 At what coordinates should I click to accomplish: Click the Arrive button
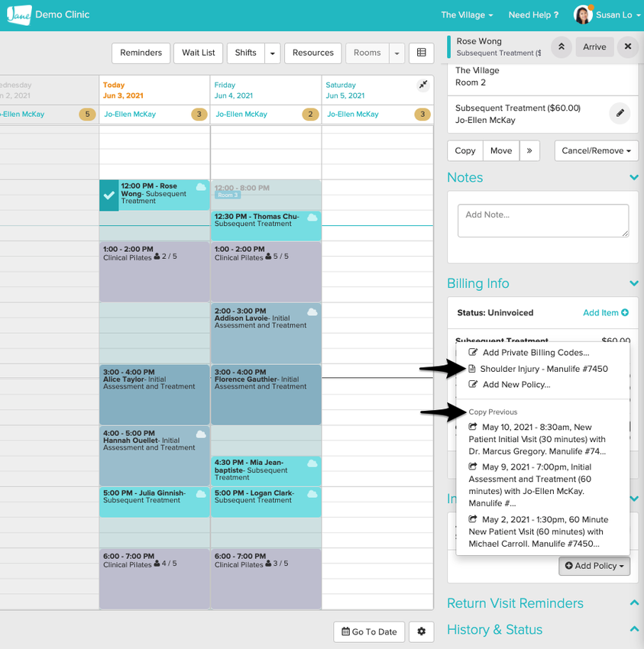[x=594, y=47]
